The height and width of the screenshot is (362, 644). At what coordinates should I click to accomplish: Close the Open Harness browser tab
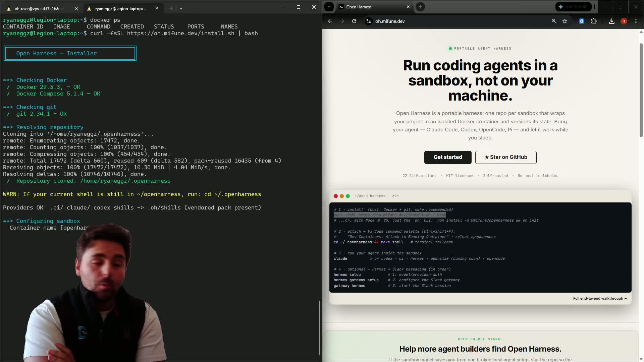tap(408, 7)
